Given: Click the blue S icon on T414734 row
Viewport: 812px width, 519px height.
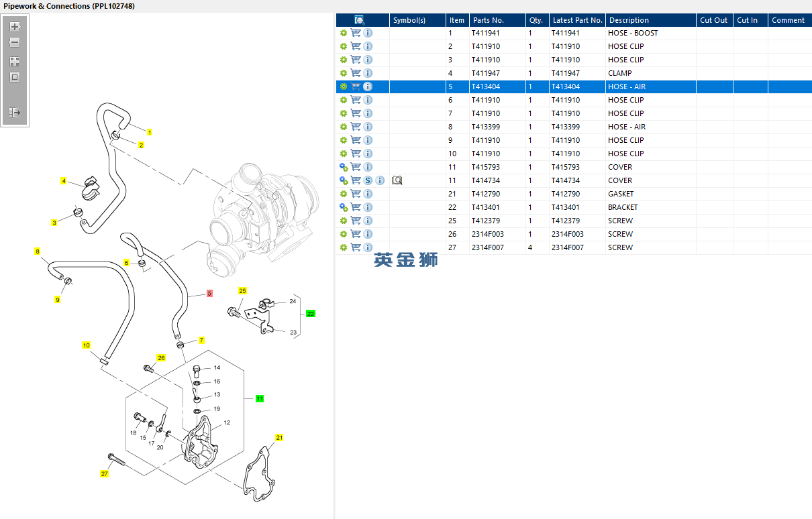Looking at the screenshot, I should coord(368,180).
